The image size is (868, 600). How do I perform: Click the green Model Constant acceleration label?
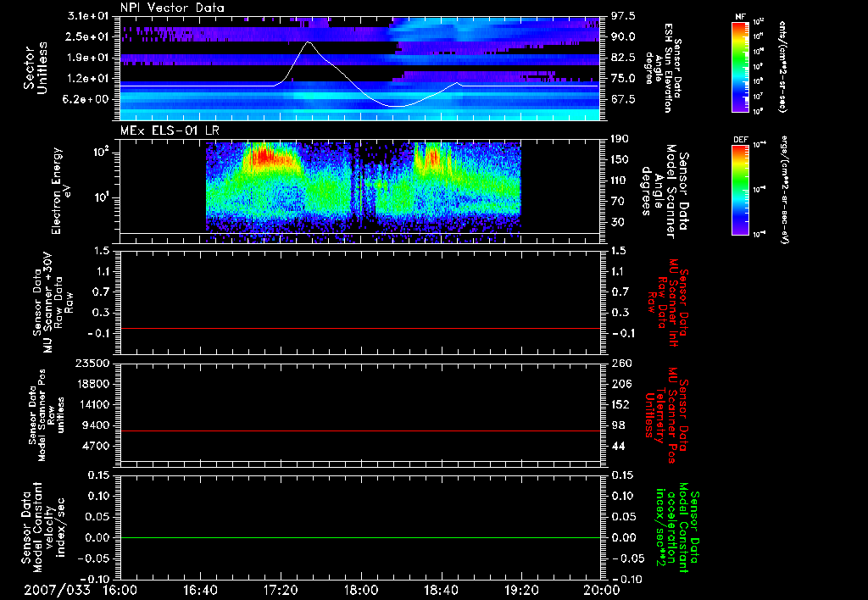click(676, 528)
